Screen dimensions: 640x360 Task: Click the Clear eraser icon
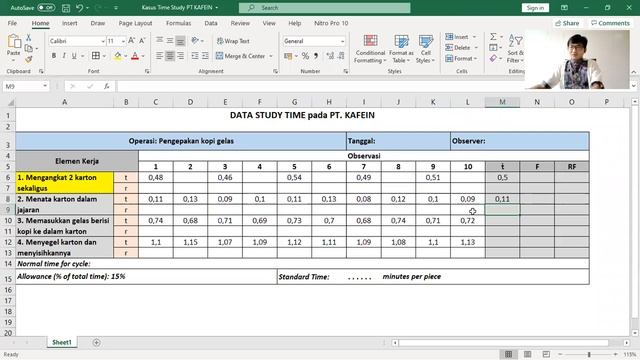(x=493, y=59)
